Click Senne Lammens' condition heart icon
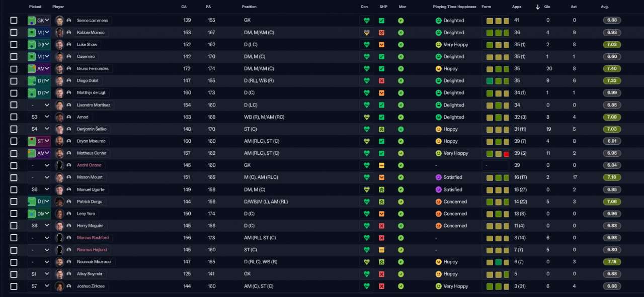 (x=367, y=21)
